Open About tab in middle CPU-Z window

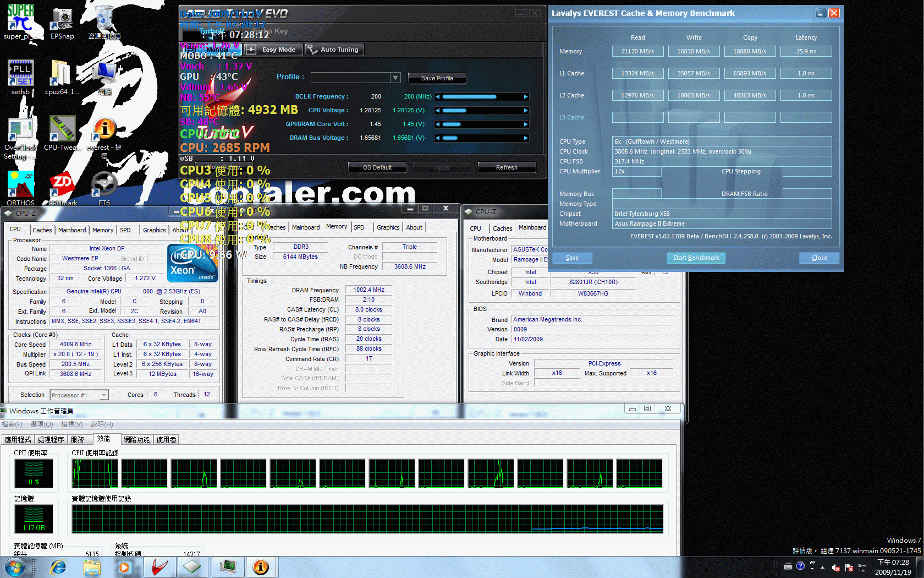(414, 227)
